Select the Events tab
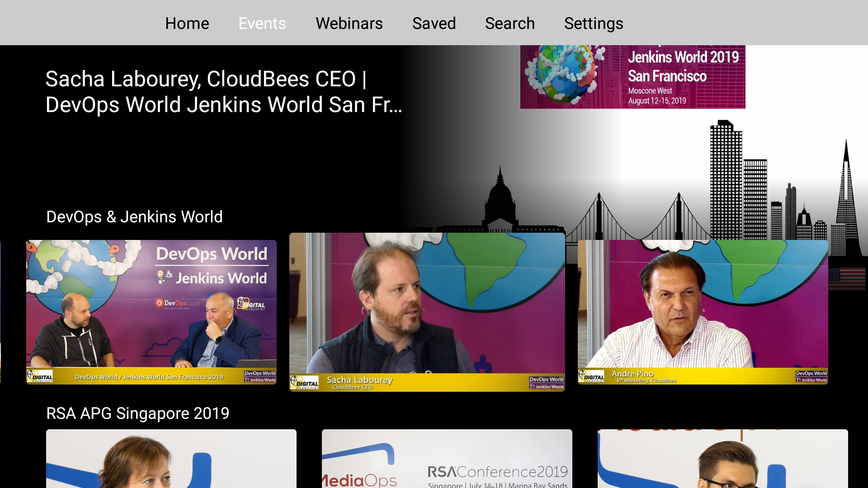 click(x=262, y=23)
